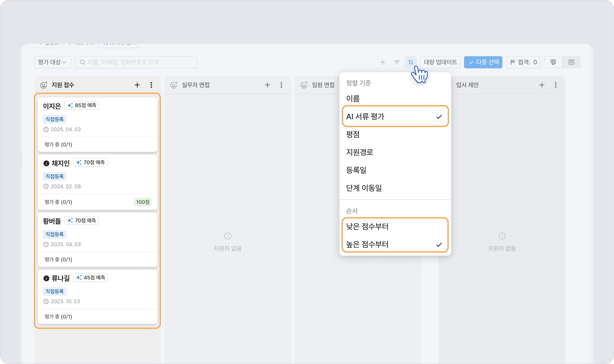Expand the 평가 대상 dropdown
This screenshot has width=614, height=364.
tap(53, 62)
